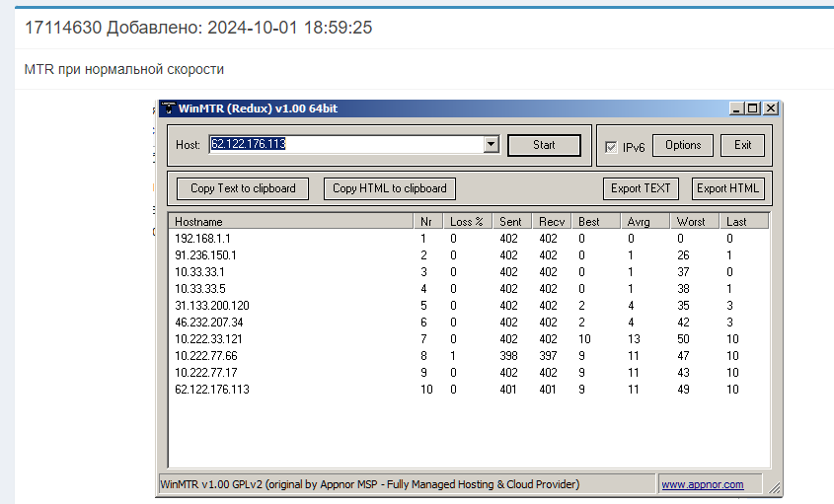The image size is (834, 504).
Task: Click the WinMTR app icon in title bar
Action: tap(169, 108)
